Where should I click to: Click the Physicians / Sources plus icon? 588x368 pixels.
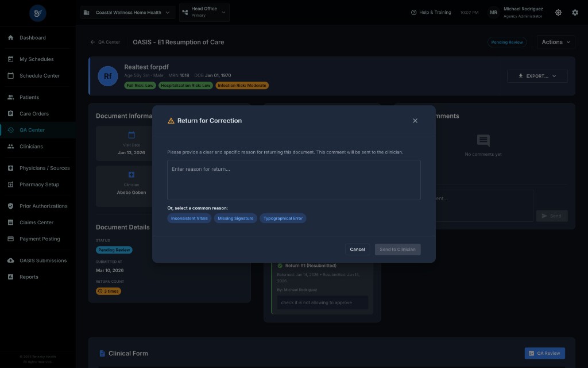coord(10,168)
